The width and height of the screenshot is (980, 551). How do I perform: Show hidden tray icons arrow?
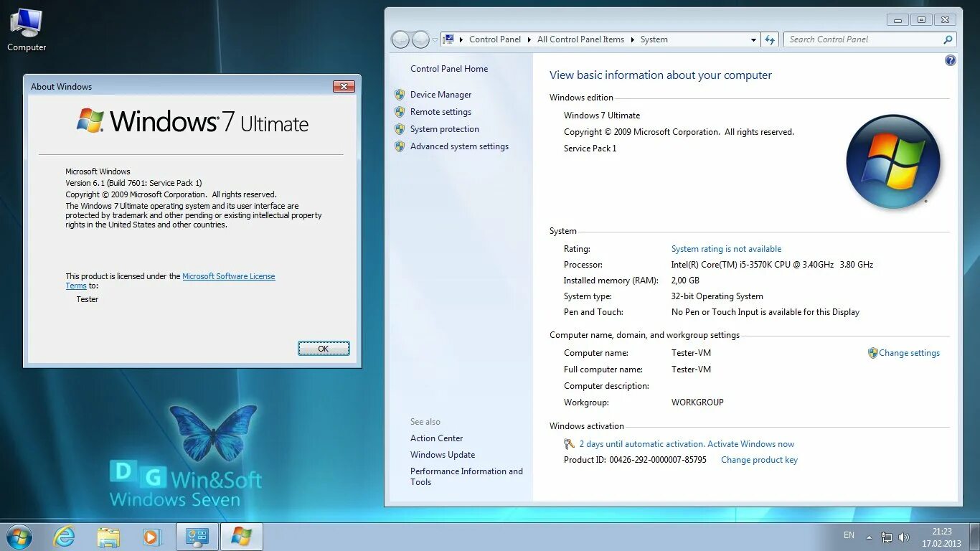tap(870, 537)
